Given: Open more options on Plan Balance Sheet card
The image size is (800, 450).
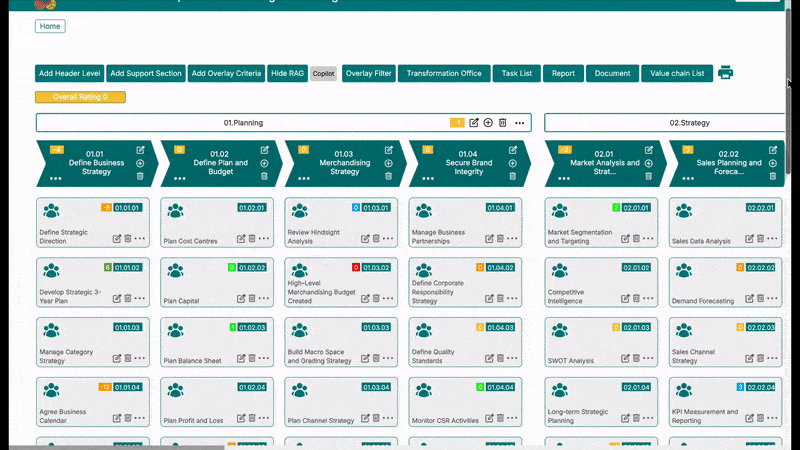Looking at the screenshot, I should (264, 358).
